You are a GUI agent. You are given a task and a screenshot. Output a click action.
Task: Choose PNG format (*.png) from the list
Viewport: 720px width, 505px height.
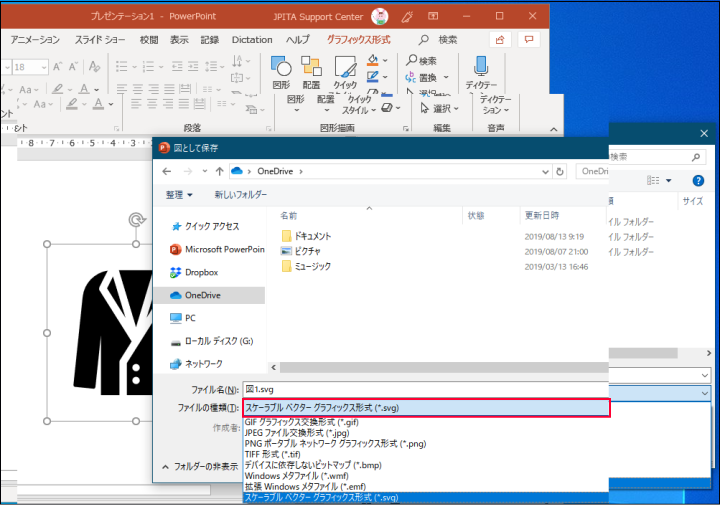335,443
